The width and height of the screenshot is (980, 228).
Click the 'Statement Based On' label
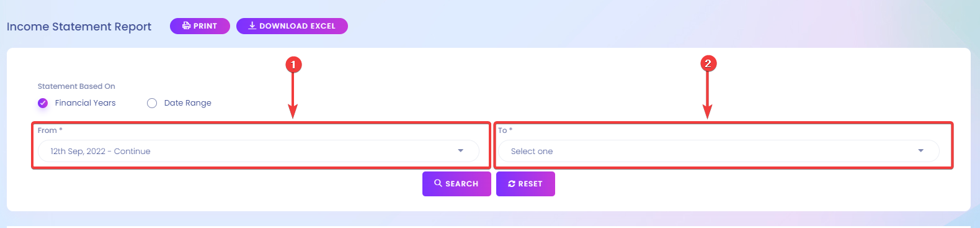(x=76, y=86)
